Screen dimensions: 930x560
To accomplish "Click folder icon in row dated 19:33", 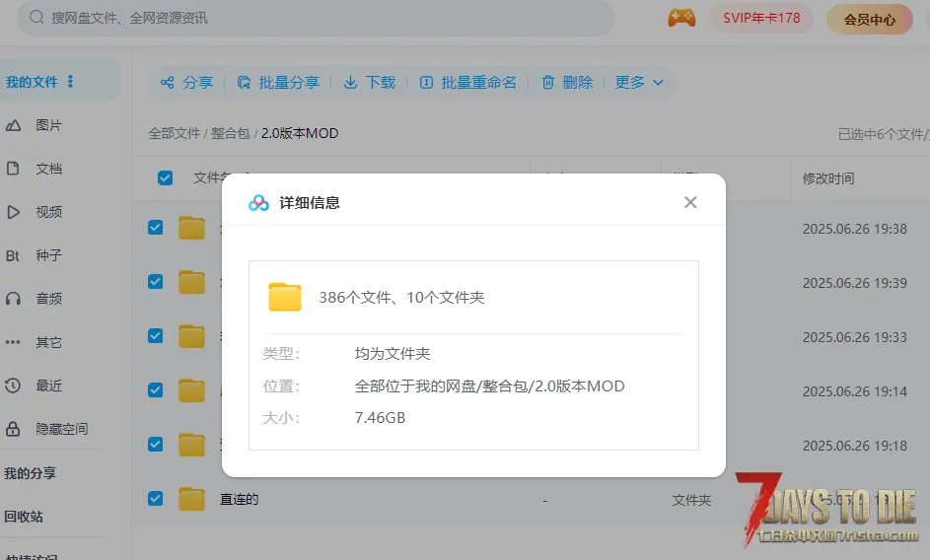I will (x=191, y=336).
